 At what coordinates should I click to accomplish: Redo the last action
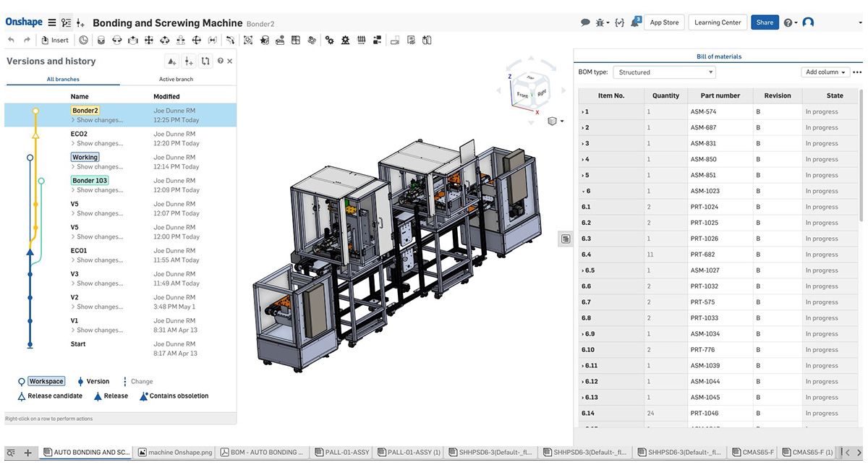point(27,40)
